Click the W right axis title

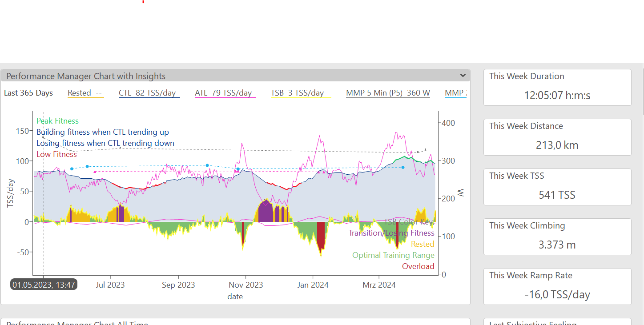(461, 193)
